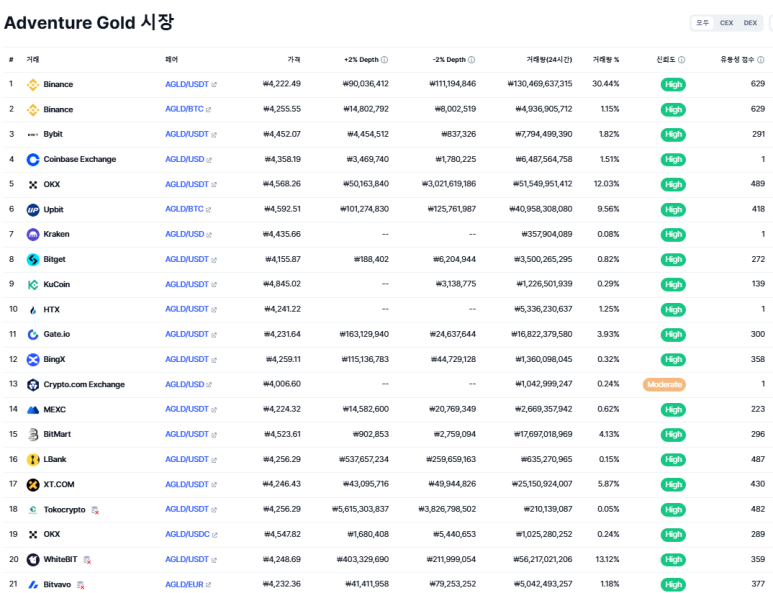Sort by the 거래량 % column header

(605, 60)
